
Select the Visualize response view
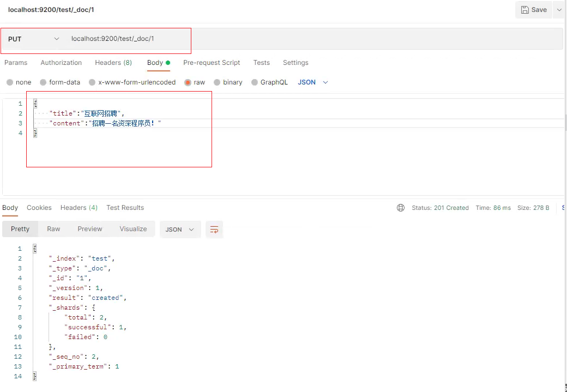(x=134, y=229)
